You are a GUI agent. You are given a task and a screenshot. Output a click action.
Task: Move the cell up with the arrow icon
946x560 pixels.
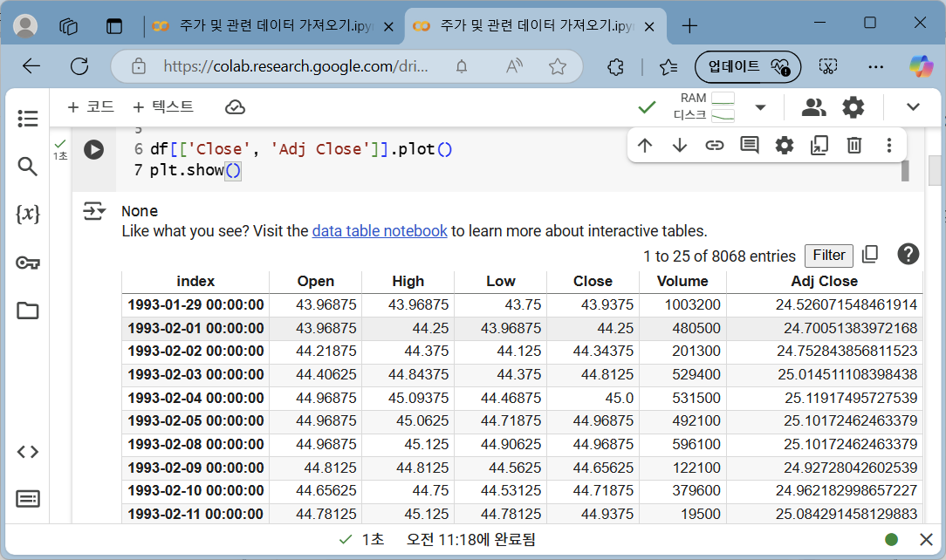(645, 146)
